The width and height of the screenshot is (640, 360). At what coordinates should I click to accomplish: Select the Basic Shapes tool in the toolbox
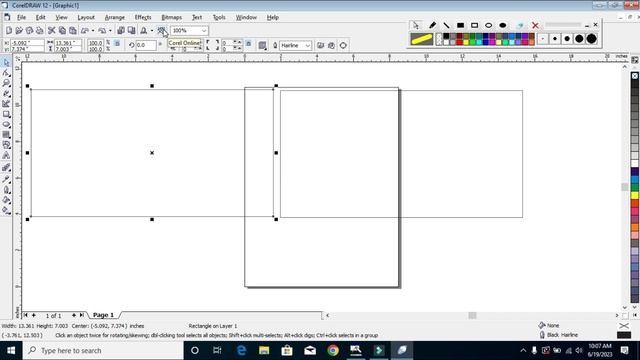[x=6, y=145]
